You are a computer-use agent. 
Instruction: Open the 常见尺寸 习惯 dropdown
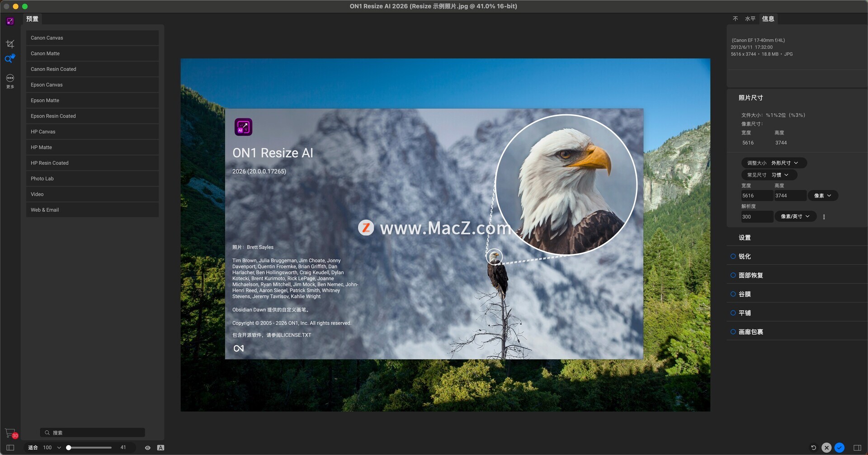[x=769, y=175]
